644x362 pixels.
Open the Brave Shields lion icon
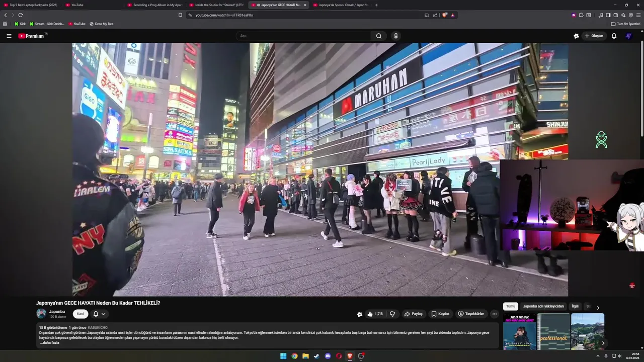click(x=445, y=15)
